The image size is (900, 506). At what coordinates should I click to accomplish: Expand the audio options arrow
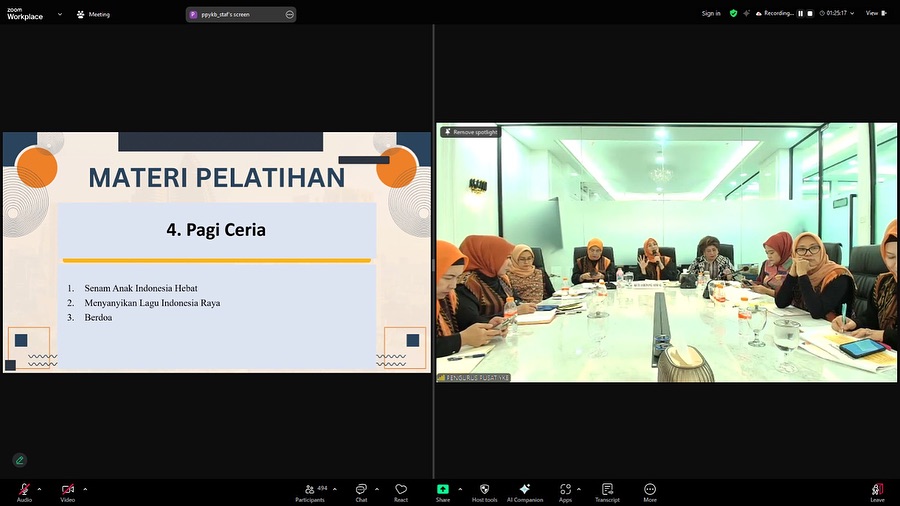pyautogui.click(x=39, y=489)
